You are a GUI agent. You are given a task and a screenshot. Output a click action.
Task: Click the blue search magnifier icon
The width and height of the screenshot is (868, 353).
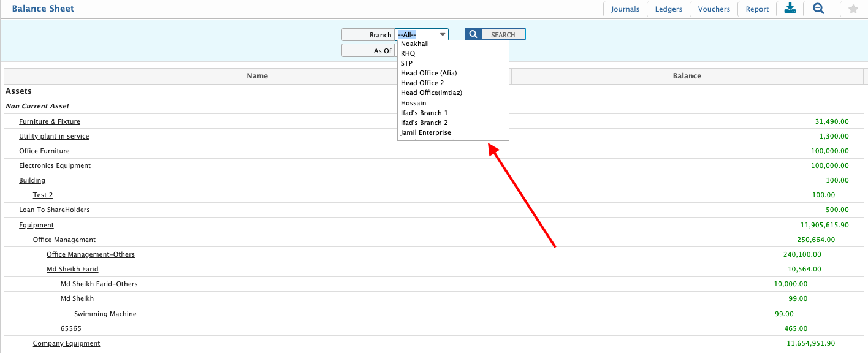click(x=472, y=34)
